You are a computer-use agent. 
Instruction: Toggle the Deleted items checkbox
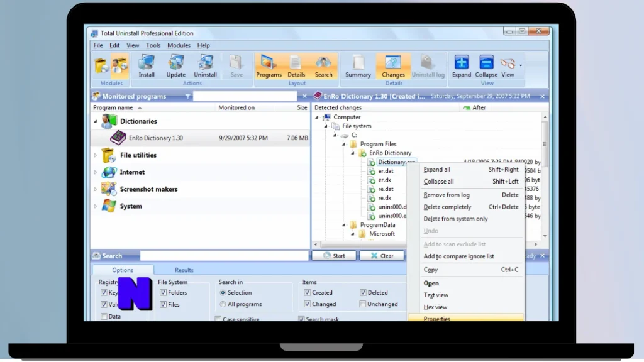click(x=363, y=293)
